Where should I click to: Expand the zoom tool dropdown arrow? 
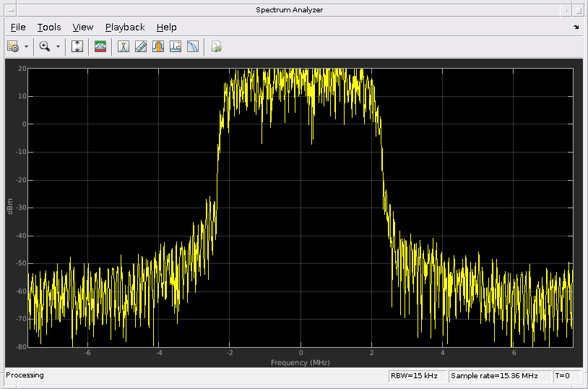[58, 46]
